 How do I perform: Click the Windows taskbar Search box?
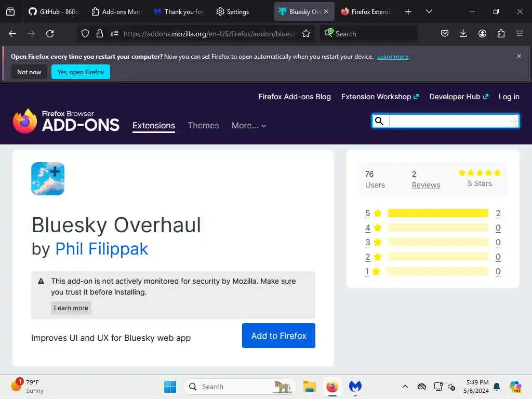click(240, 387)
